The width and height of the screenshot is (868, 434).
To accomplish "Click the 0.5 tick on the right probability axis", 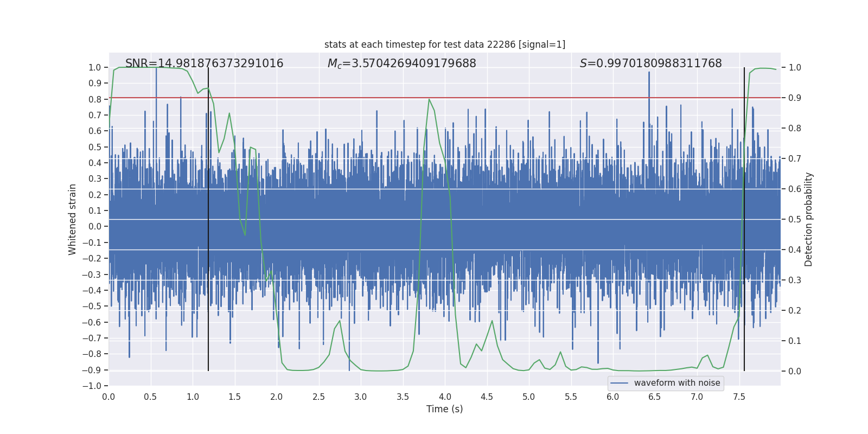I will click(x=795, y=219).
